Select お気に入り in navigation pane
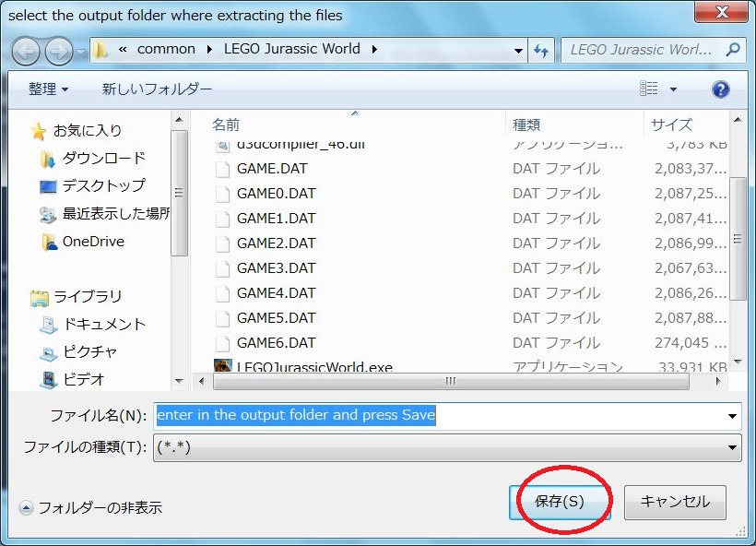The image size is (756, 546). (88, 130)
